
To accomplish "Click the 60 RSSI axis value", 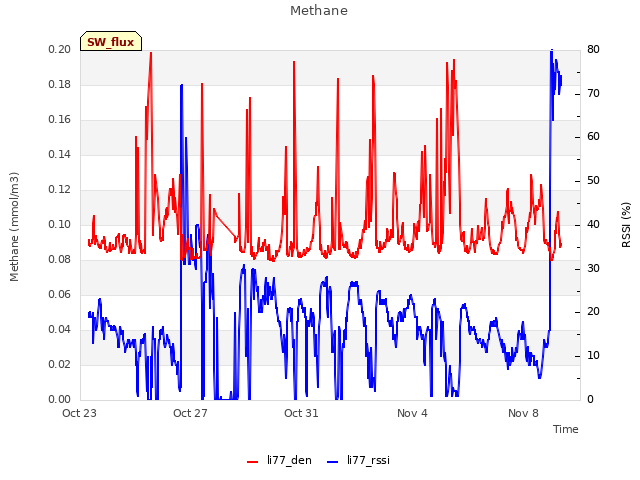I will tap(593, 137).
